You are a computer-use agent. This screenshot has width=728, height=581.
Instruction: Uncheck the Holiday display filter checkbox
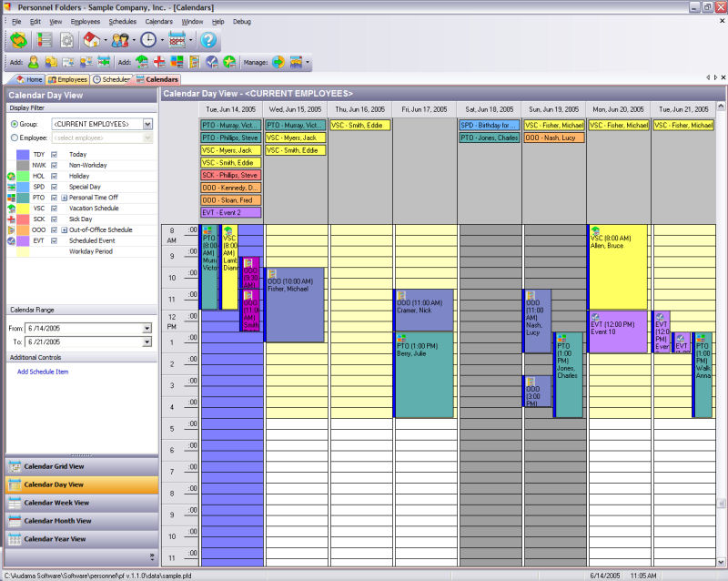[55, 176]
